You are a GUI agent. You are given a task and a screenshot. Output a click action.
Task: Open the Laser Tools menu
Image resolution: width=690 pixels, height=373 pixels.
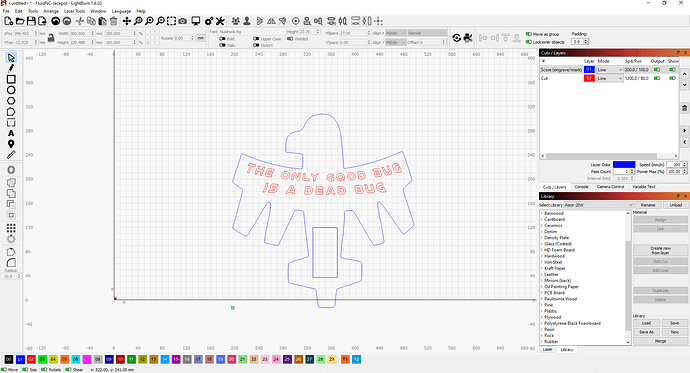(x=74, y=11)
